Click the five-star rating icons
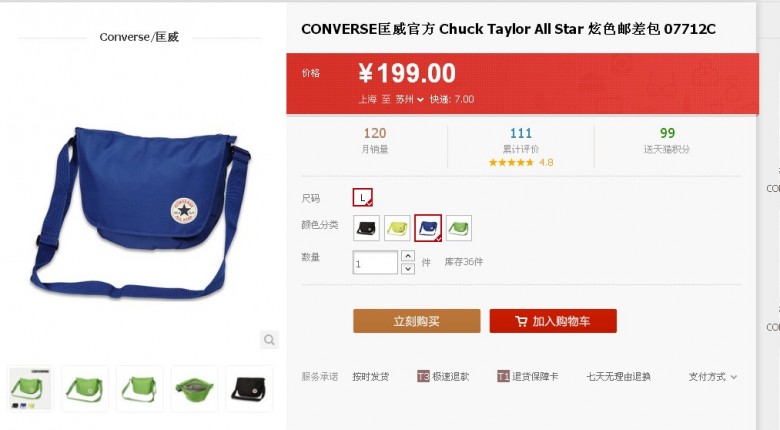Screen dimensions: 780x430 pos(511,162)
